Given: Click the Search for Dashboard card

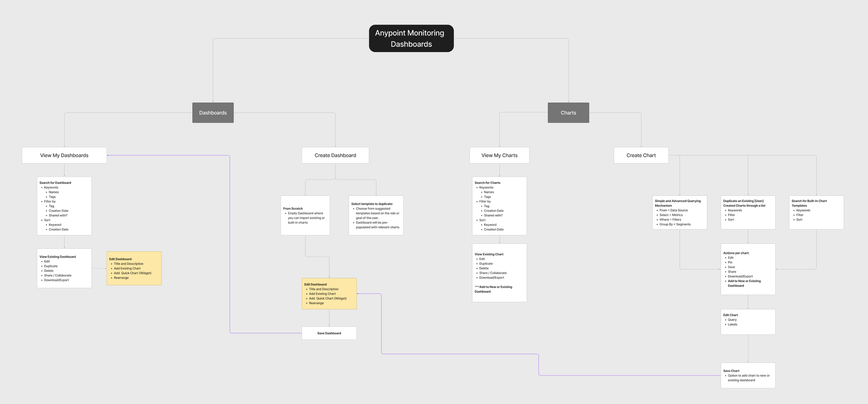Looking at the screenshot, I should pos(64,206).
